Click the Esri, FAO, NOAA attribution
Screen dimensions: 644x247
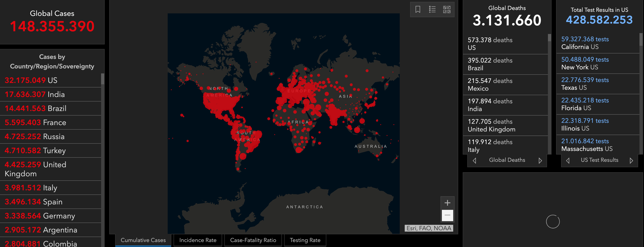[429, 228]
